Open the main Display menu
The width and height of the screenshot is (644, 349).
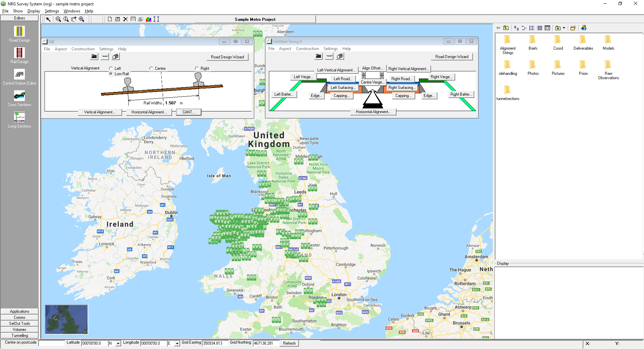coord(34,11)
